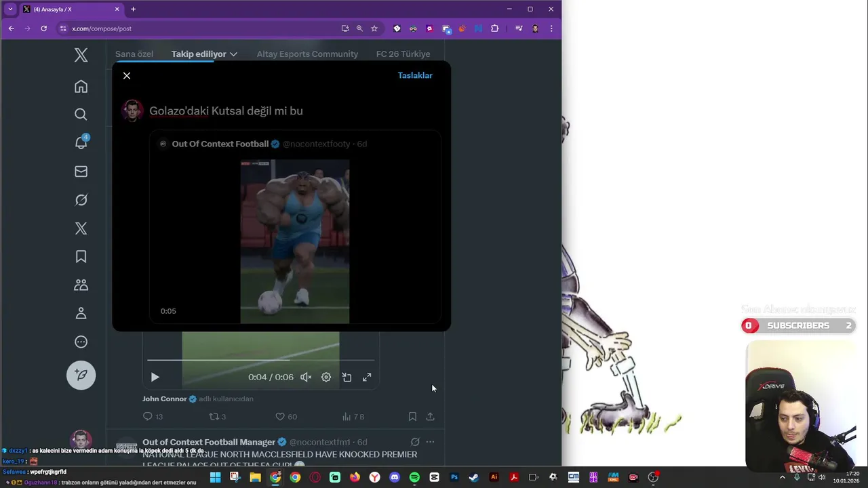Enter fullscreen on feed video
The height and width of the screenshot is (488, 868).
[367, 378]
